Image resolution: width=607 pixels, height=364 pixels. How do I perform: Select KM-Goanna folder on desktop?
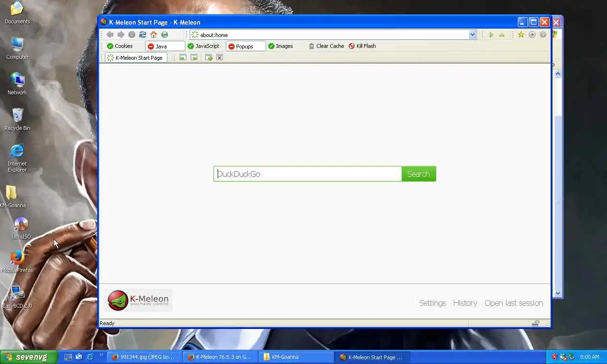12,196
